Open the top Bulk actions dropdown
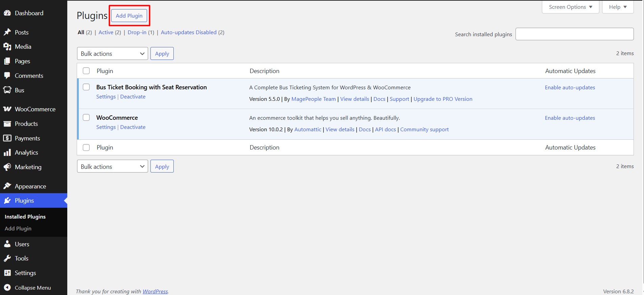Screen dimensions: 644x295 [x=113, y=53]
